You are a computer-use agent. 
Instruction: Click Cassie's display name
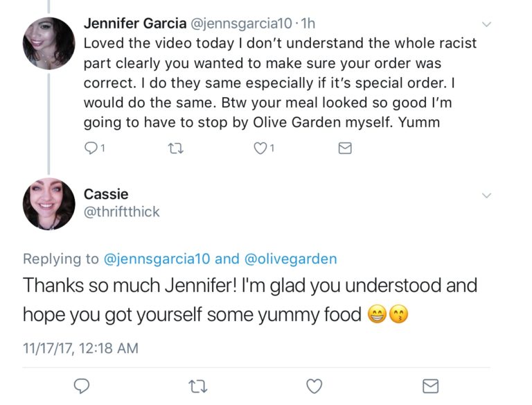(x=106, y=194)
